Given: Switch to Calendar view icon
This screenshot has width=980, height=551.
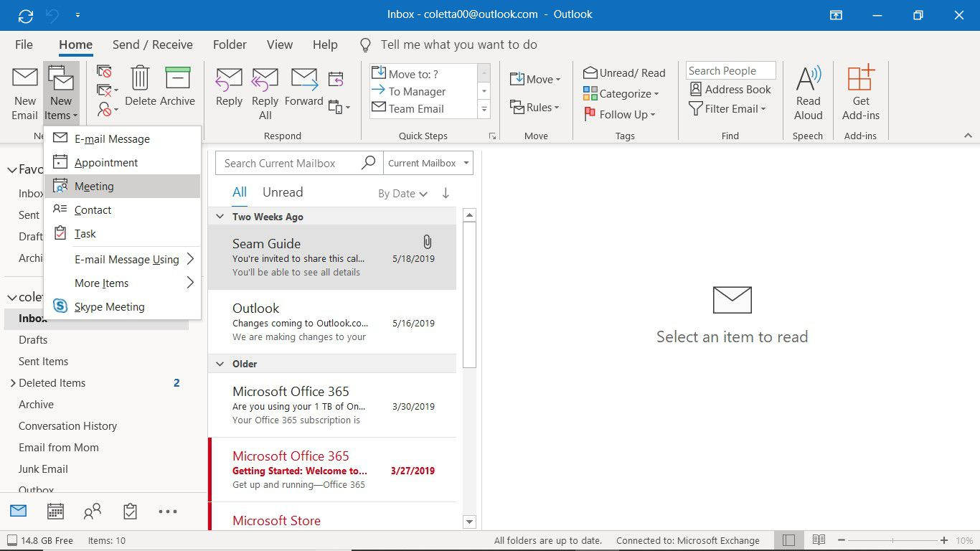Looking at the screenshot, I should 55,512.
